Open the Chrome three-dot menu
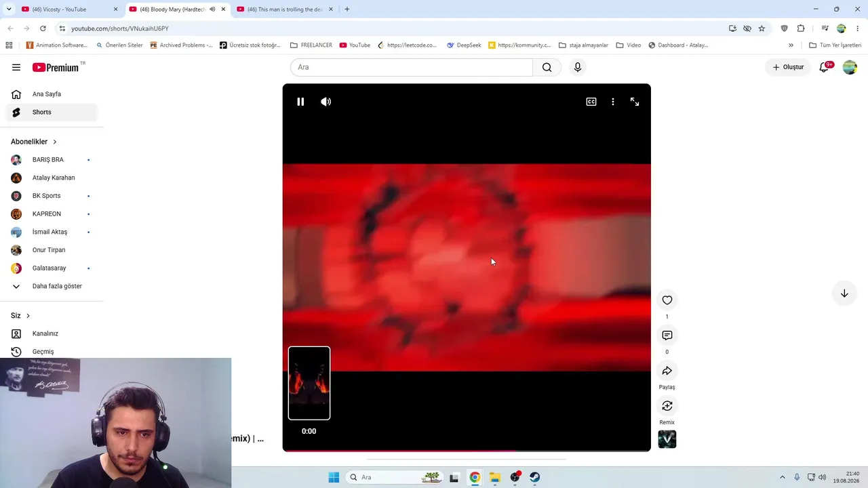The image size is (868, 488). pyautogui.click(x=858, y=28)
